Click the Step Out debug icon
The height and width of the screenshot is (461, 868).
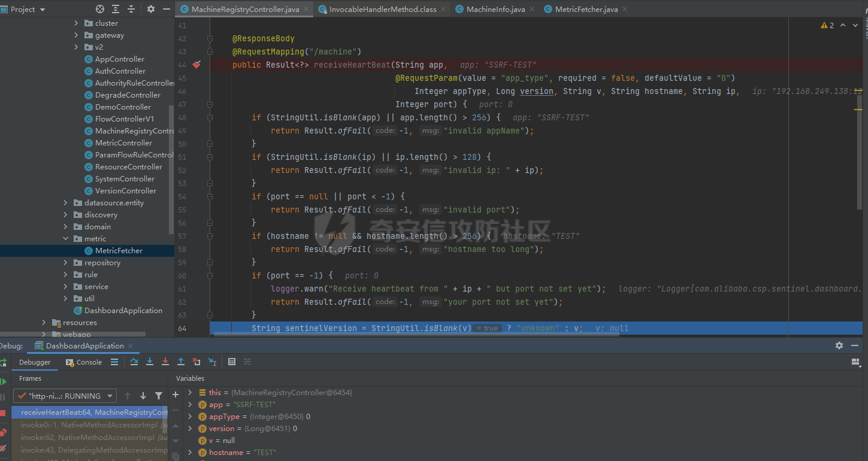tap(181, 362)
